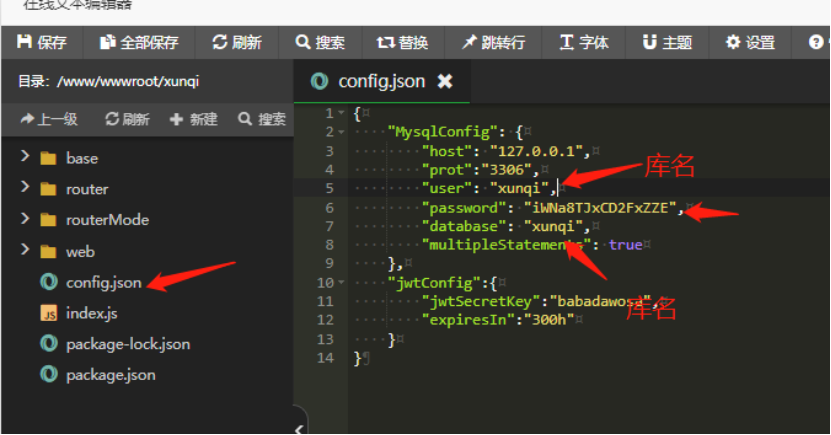The image size is (831, 435).
Task: Go up one level (上一级)
Action: pyautogui.click(x=48, y=119)
